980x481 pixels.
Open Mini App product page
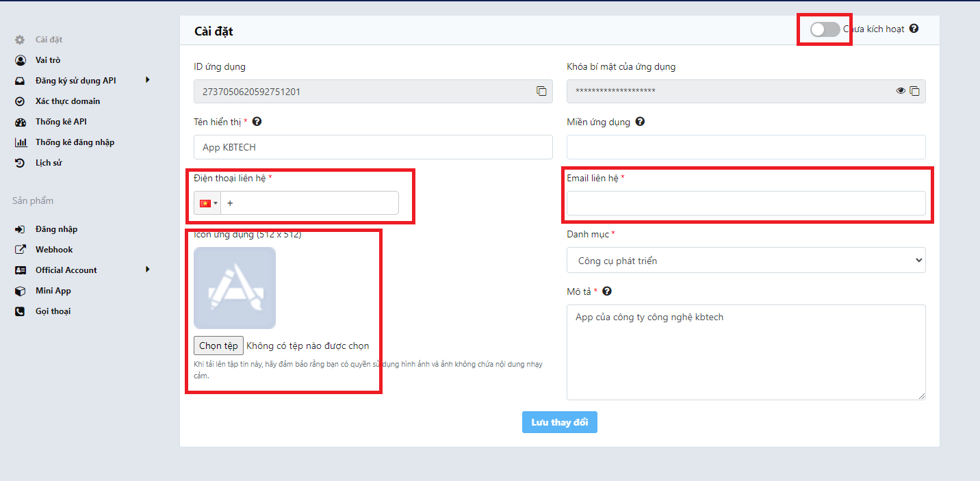tap(53, 291)
